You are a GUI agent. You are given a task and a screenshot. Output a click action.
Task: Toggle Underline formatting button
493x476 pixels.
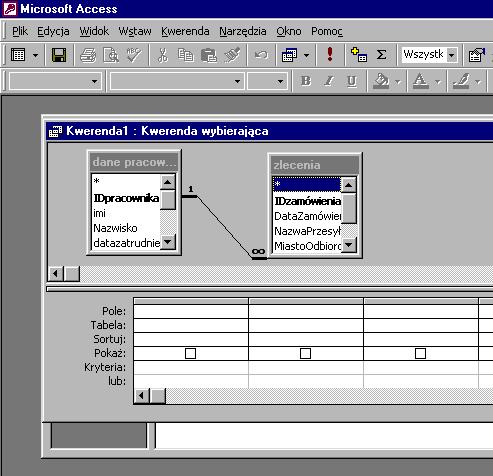coord(352,81)
